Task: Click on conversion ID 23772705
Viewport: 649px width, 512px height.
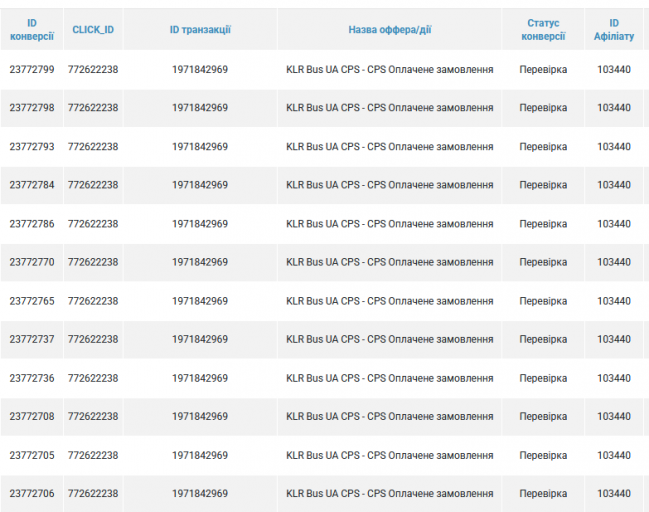Action: pos(32,455)
